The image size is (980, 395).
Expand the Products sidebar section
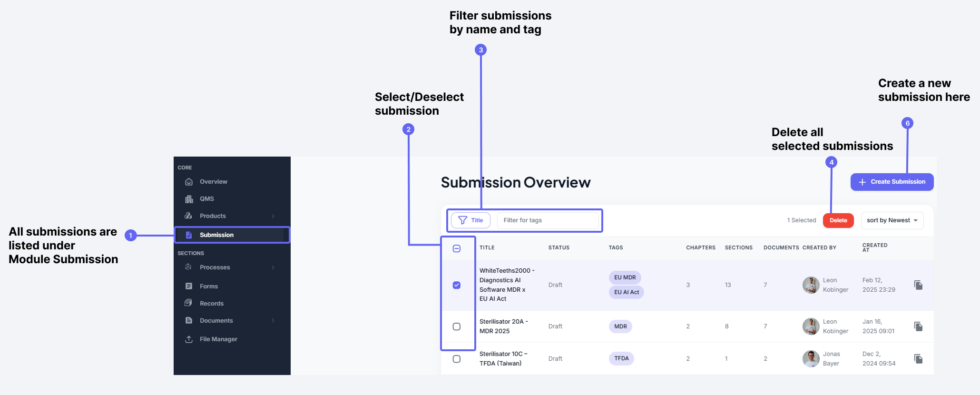pos(274,216)
